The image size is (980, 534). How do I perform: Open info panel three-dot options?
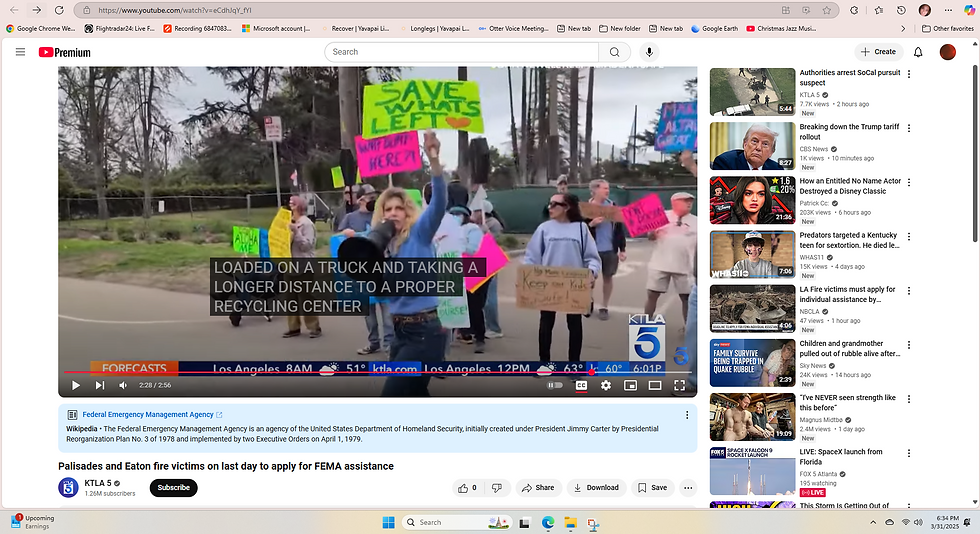[x=687, y=415]
